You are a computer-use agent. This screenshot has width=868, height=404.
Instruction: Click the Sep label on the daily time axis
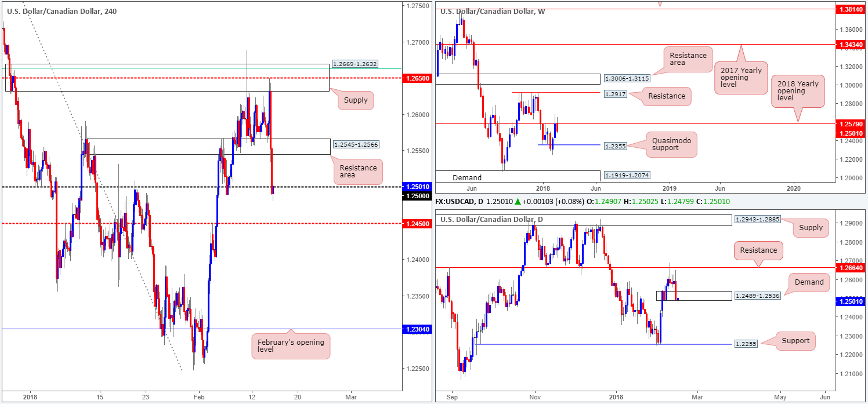[x=453, y=396]
